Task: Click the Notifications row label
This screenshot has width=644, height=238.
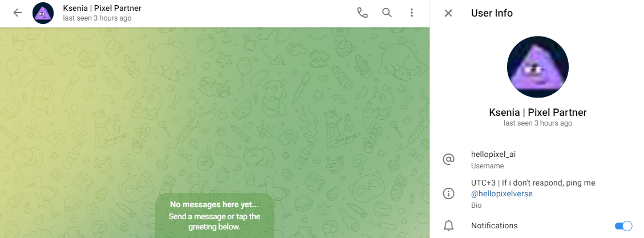Action: click(x=494, y=225)
